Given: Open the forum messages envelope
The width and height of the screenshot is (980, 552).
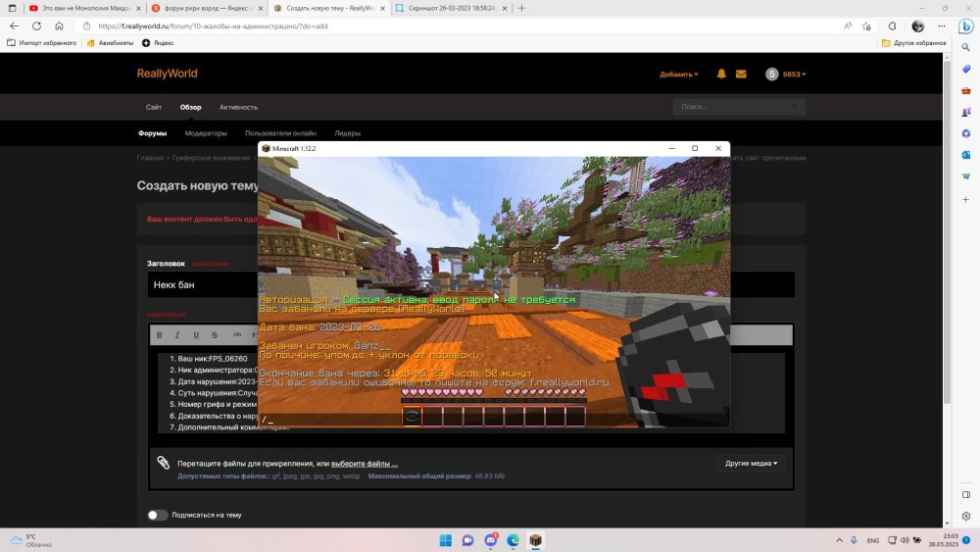Looking at the screenshot, I should 741,74.
